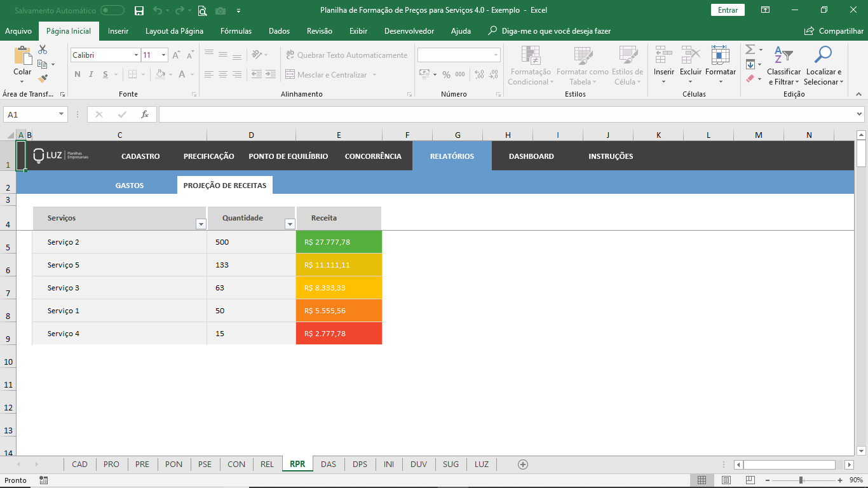
Task: Click the GASTOS sub-navigation link
Action: pyautogui.click(x=130, y=186)
